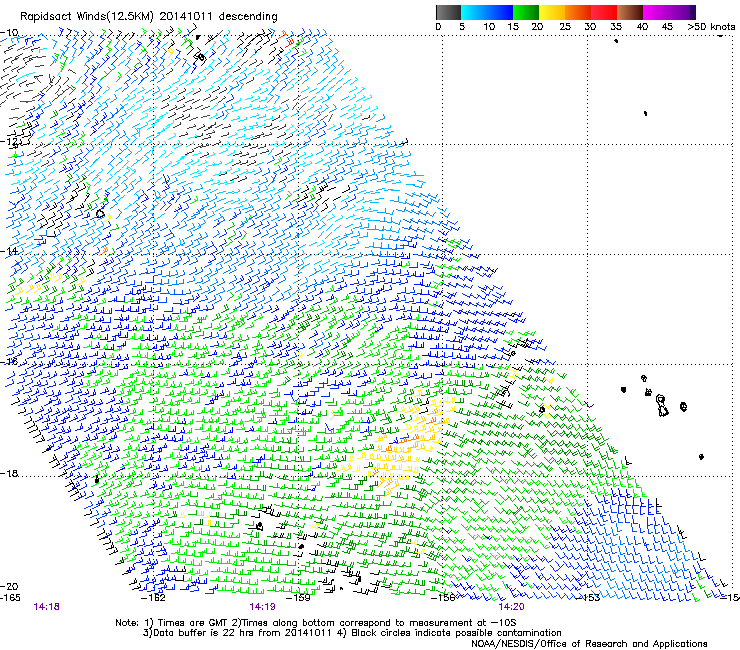
Task: Select the green 15–20 knots legend segment
Action: click(x=526, y=12)
